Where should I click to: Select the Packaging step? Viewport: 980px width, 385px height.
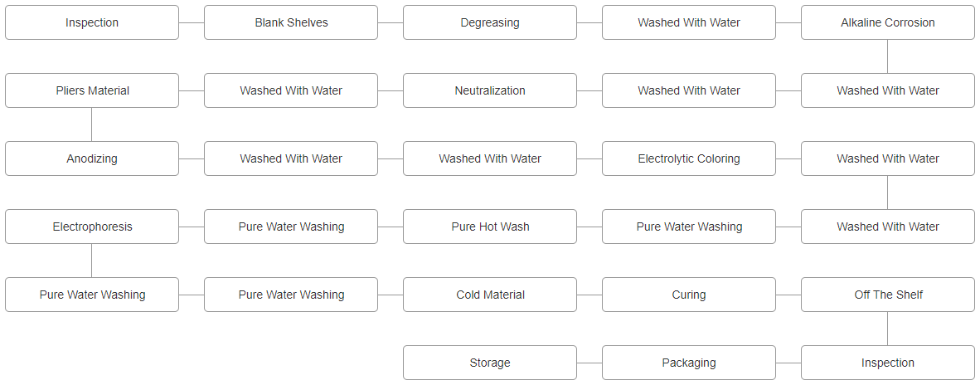(689, 363)
